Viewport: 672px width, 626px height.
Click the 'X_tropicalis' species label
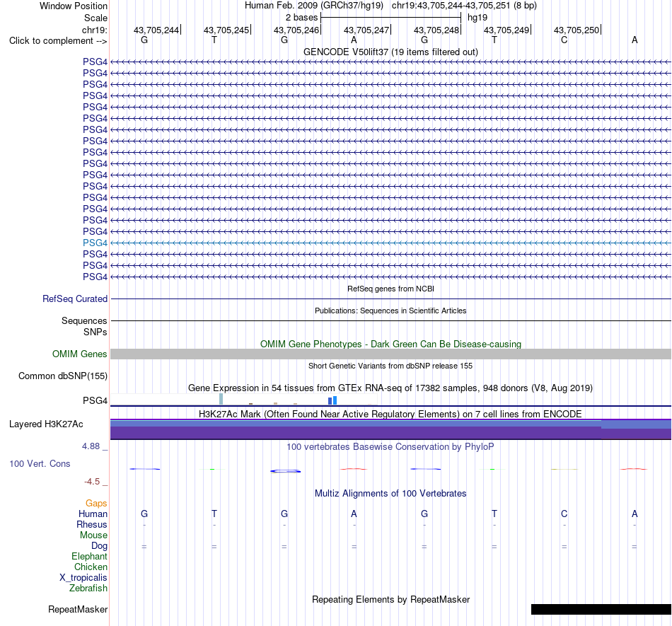pyautogui.click(x=83, y=578)
